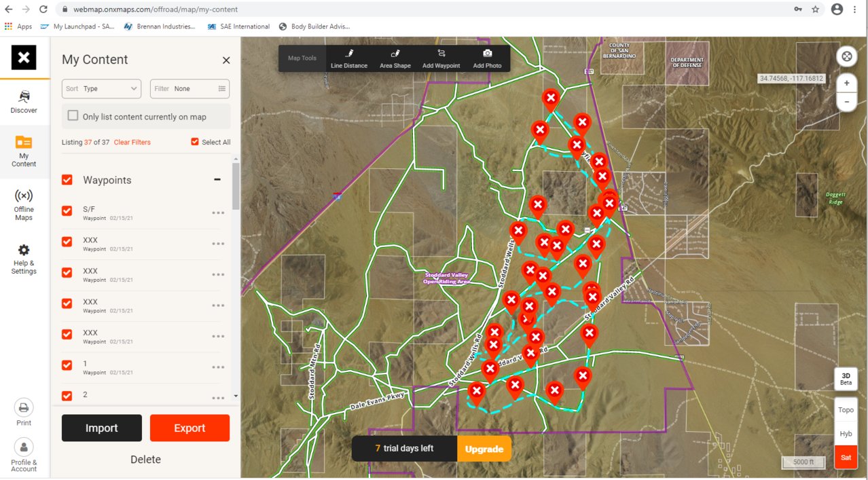Click the Upgrade button
This screenshot has height=480, width=868.
[x=484, y=449]
